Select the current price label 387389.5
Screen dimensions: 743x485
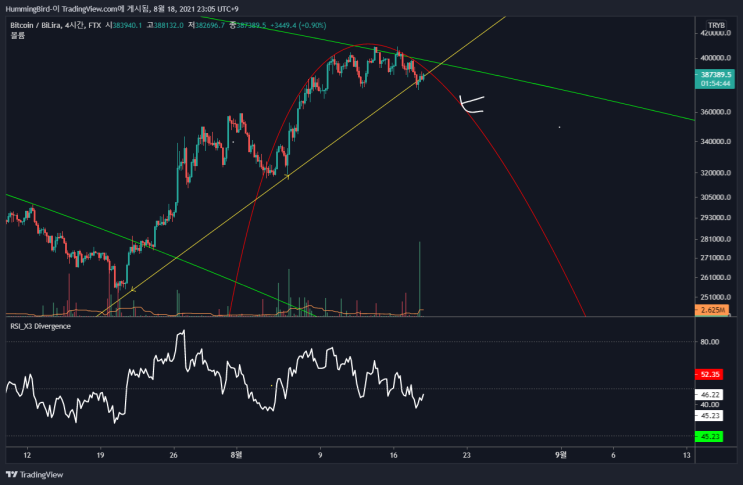715,75
